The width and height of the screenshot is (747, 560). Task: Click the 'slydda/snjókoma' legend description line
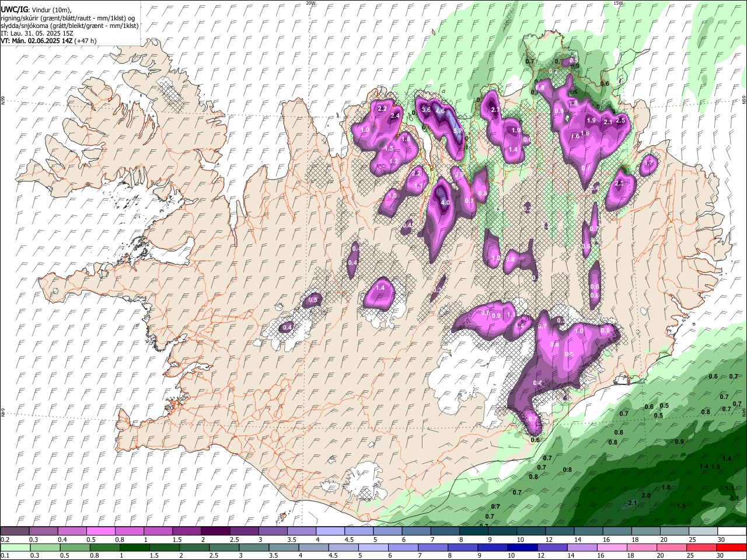[x=70, y=26]
